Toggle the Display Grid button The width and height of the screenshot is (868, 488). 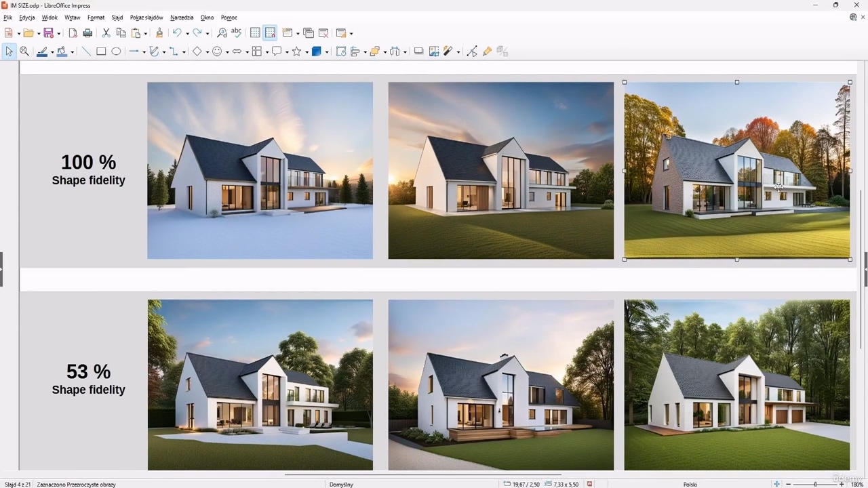[255, 33]
